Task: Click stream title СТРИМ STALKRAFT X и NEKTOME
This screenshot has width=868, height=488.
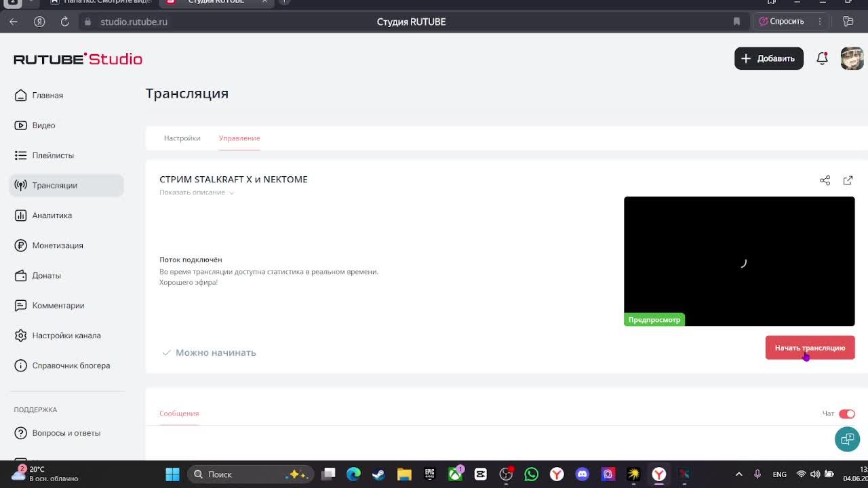Action: point(233,180)
